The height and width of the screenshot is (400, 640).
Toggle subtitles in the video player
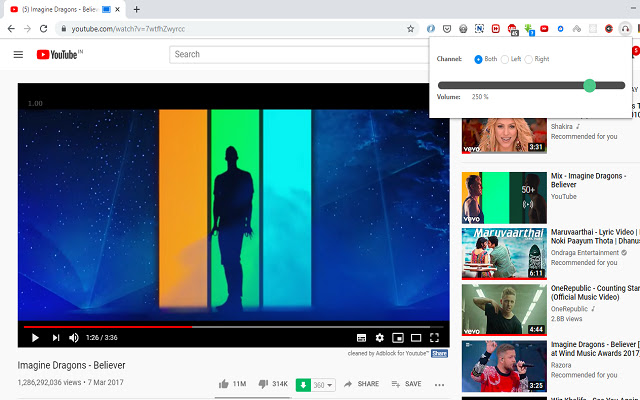pyautogui.click(x=361, y=338)
